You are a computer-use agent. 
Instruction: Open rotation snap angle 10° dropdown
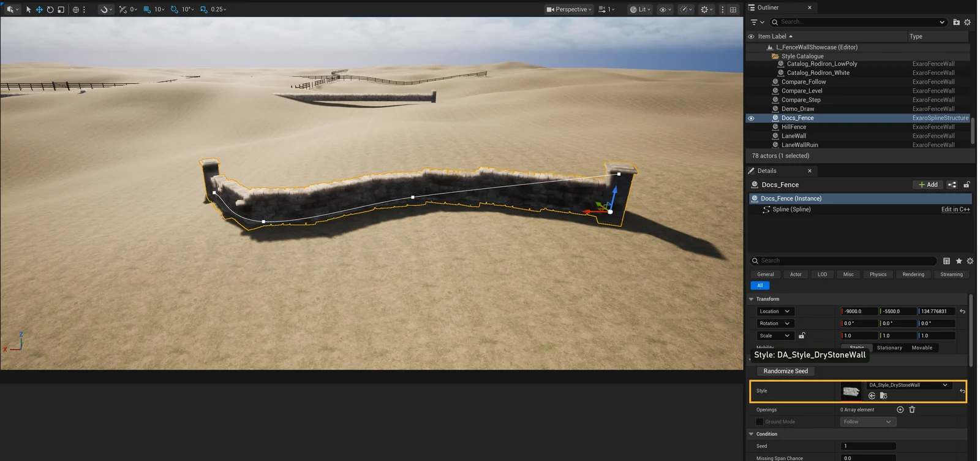coord(187,9)
